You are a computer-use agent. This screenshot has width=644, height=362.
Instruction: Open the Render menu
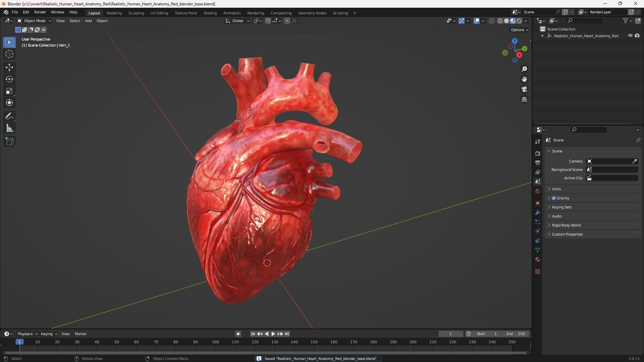pos(40,12)
